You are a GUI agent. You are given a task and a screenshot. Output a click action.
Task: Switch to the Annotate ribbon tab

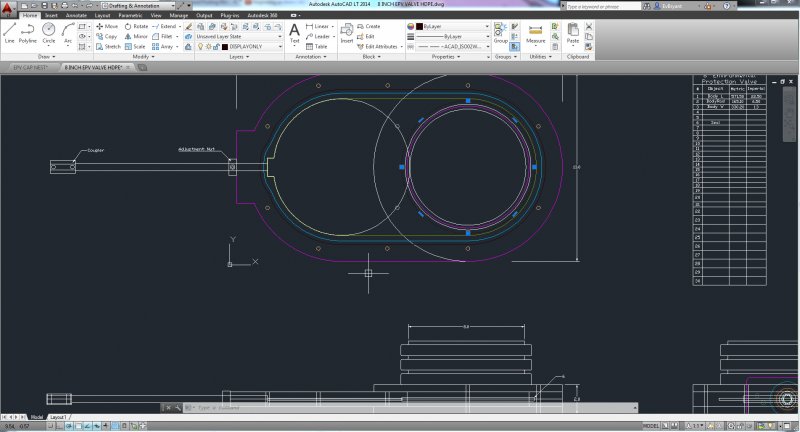(x=76, y=16)
